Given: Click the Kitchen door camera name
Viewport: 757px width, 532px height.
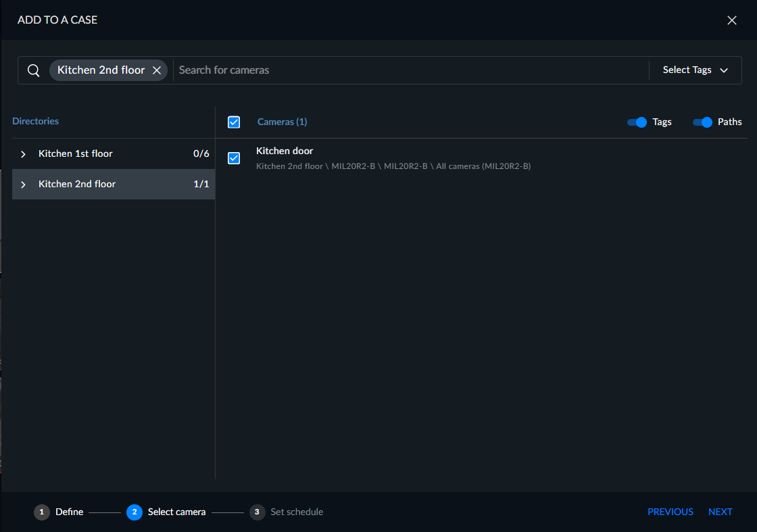Looking at the screenshot, I should pos(285,151).
